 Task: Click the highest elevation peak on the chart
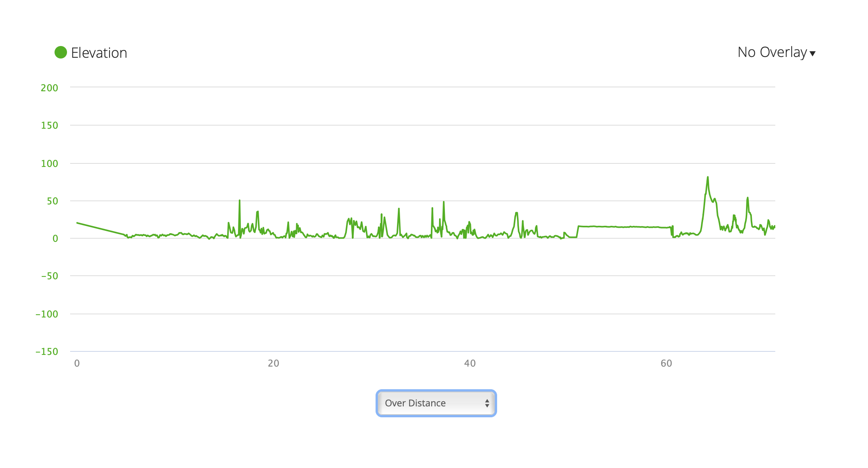pos(707,178)
